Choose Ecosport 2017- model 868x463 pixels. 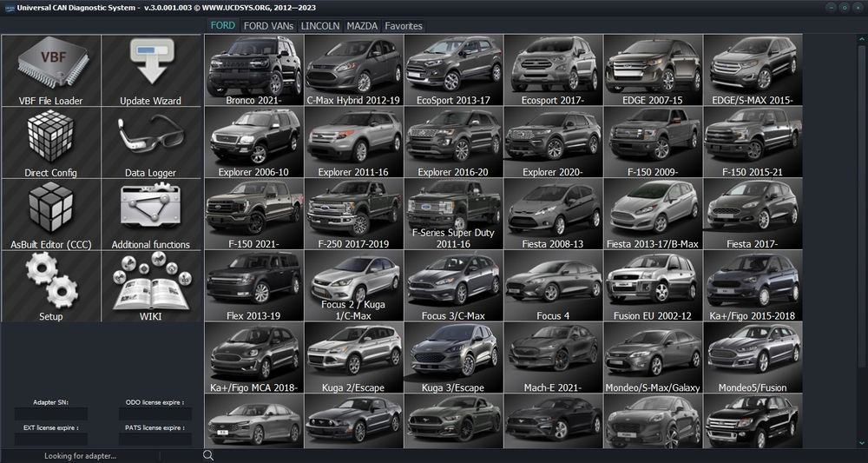553,70
